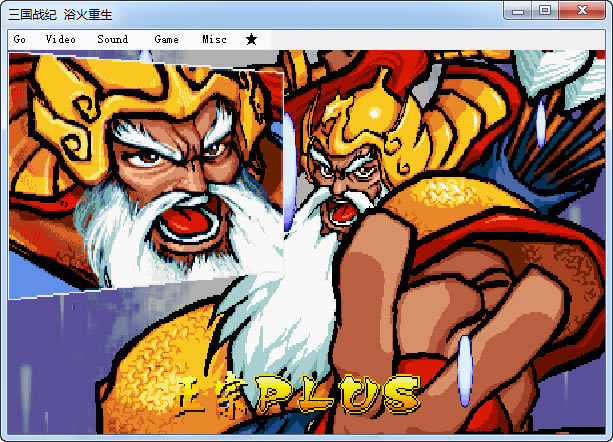The width and height of the screenshot is (613, 442).
Task: Open the Go menu
Action: (20, 39)
